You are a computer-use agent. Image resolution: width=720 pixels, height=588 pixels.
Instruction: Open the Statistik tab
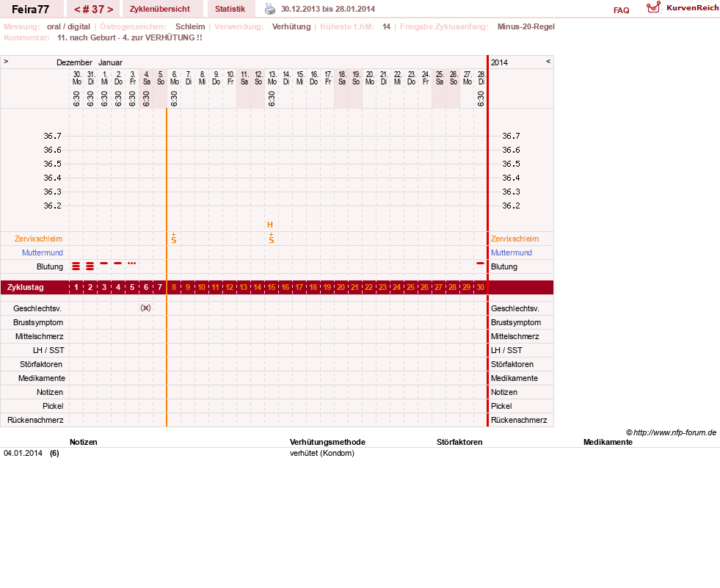click(230, 9)
